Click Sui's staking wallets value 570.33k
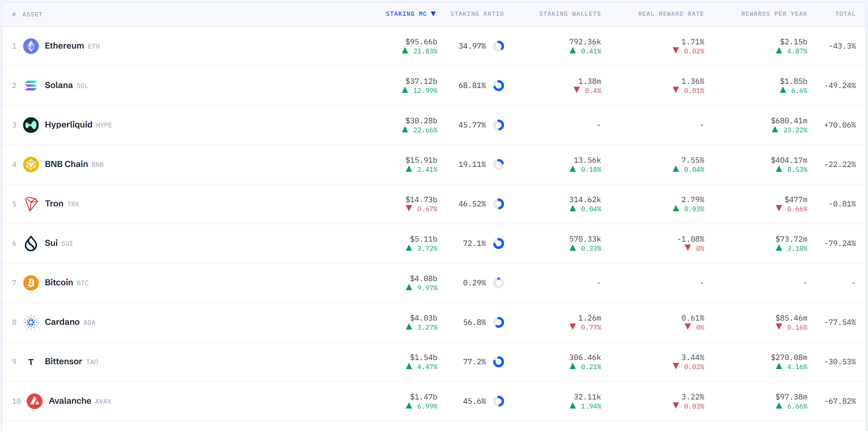 coord(585,239)
